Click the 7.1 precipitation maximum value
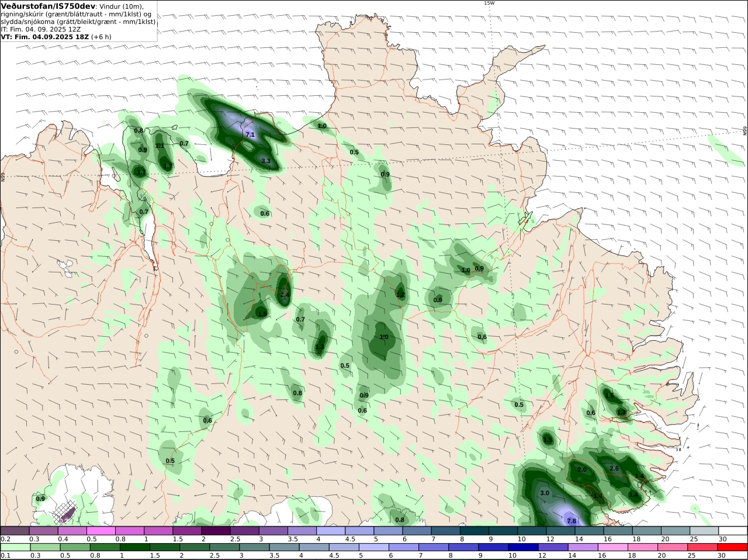The width and height of the screenshot is (748, 560). coord(250,135)
